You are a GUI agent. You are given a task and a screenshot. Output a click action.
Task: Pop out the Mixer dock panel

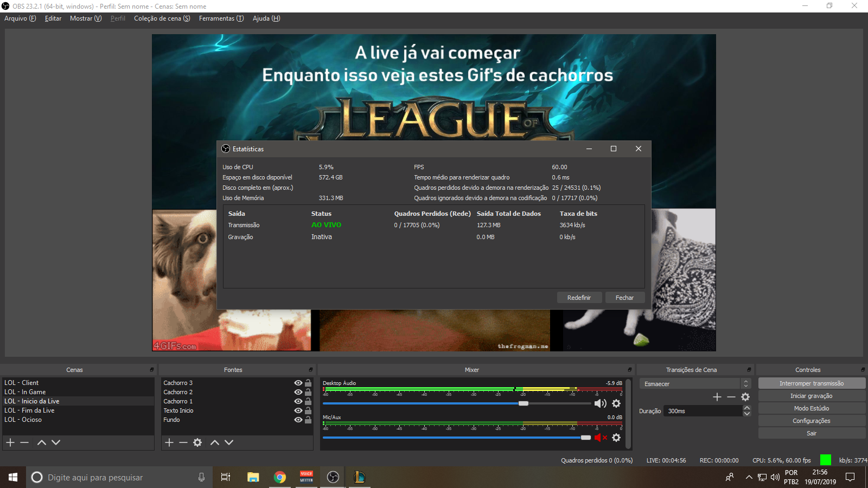click(630, 370)
